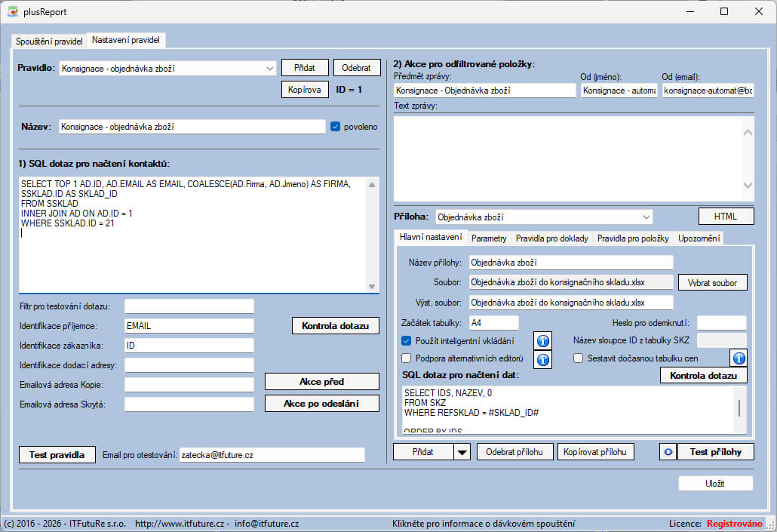Check 'Sestavit dočasnou tabulku cen' option

tap(579, 358)
